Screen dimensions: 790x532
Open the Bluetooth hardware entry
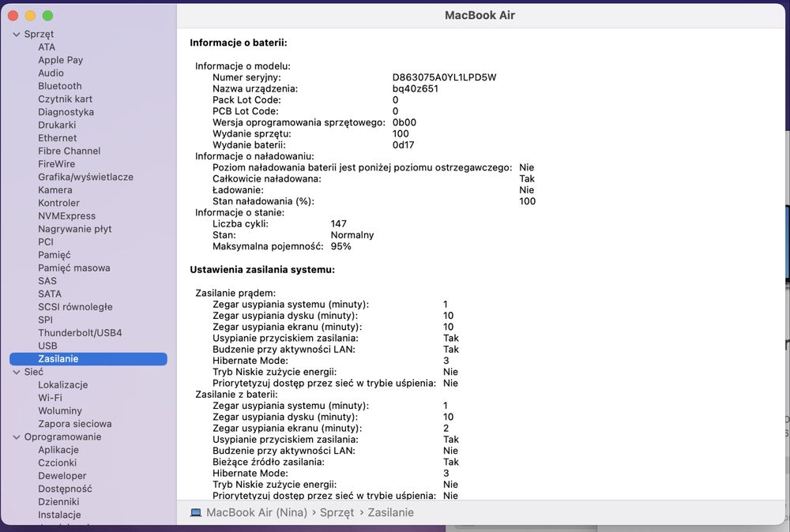point(60,86)
